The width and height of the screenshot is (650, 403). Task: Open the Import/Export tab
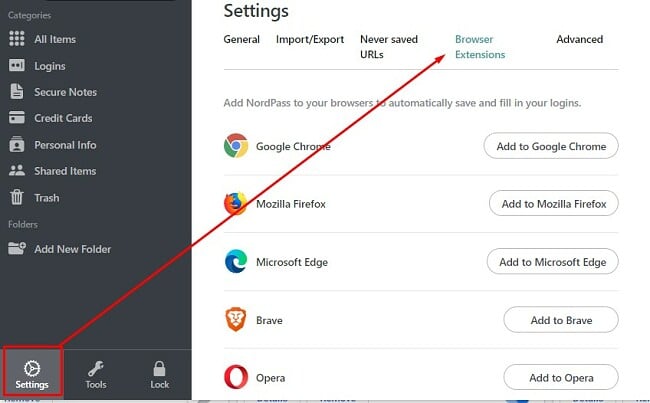(x=310, y=39)
